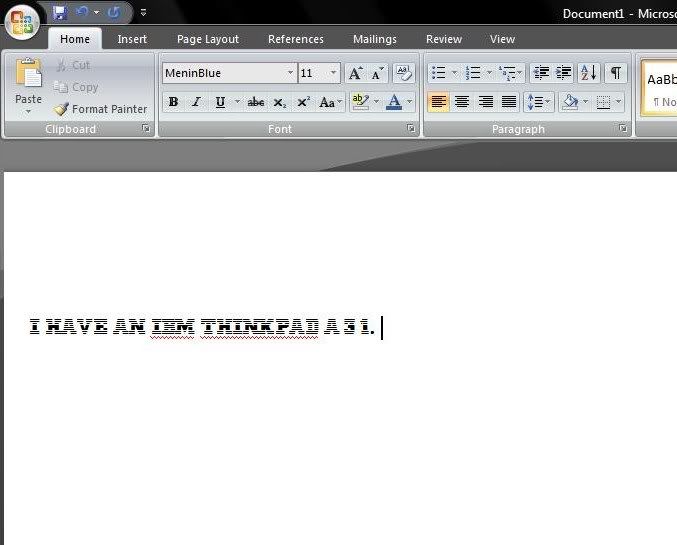Save document via Quick Access icon

tap(59, 13)
